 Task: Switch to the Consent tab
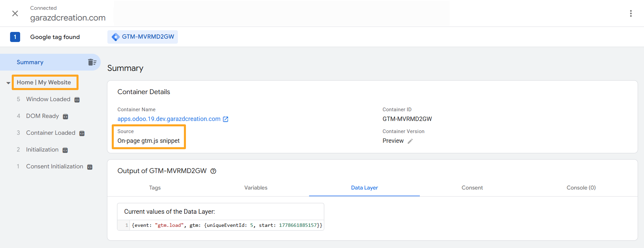click(472, 188)
